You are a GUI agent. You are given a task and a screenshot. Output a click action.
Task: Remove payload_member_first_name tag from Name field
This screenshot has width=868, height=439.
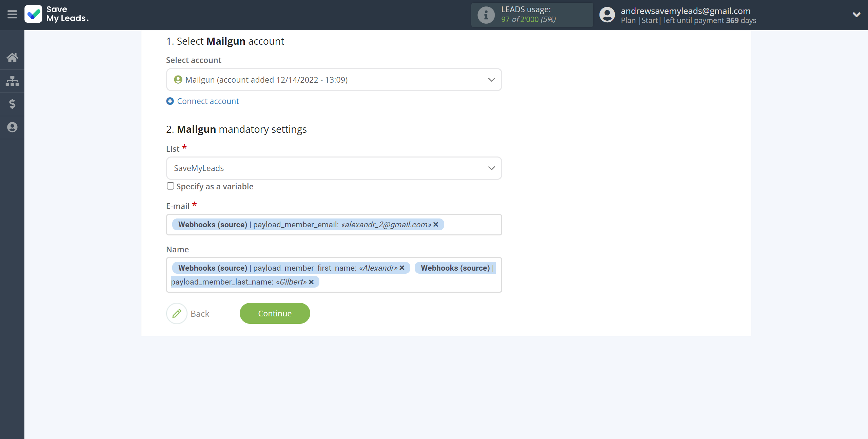[x=402, y=268]
